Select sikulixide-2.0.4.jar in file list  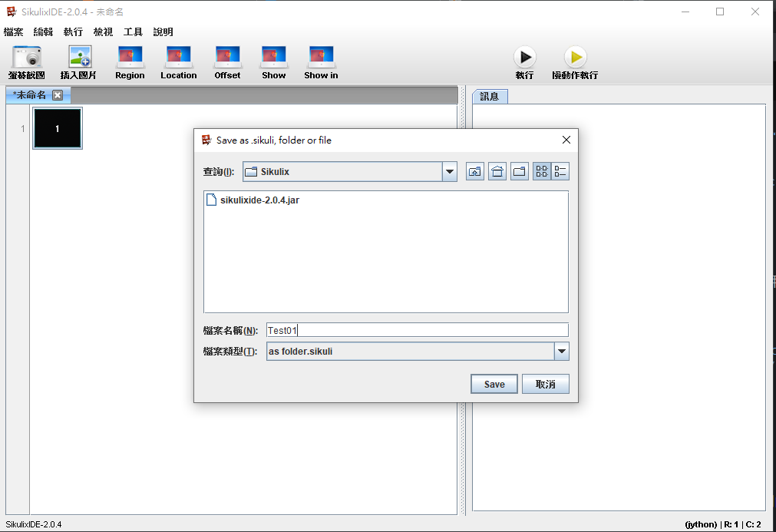[253, 200]
